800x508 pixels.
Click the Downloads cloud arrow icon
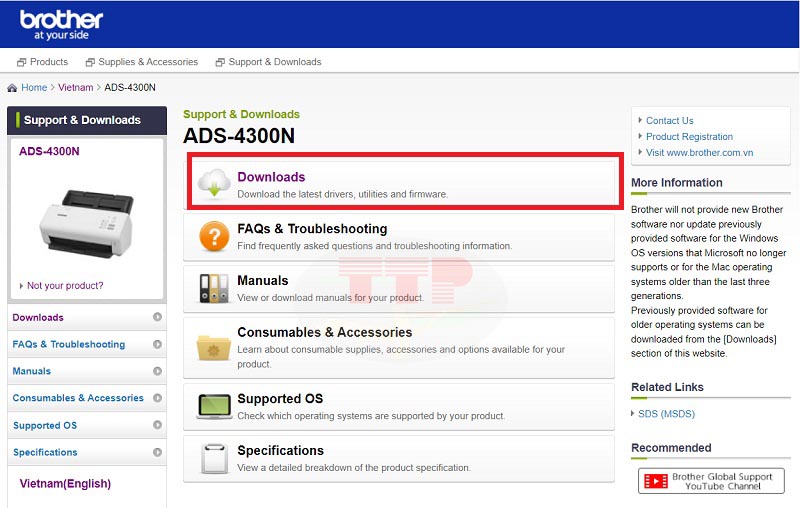point(214,183)
